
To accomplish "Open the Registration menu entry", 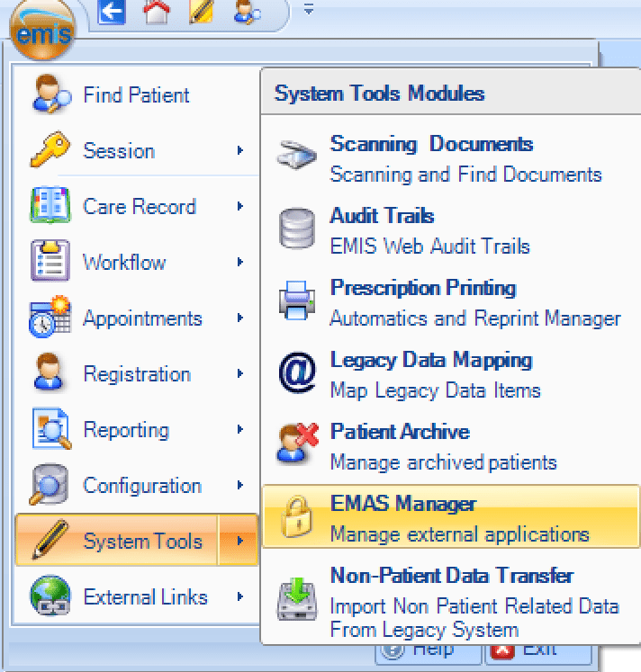I will (x=136, y=373).
